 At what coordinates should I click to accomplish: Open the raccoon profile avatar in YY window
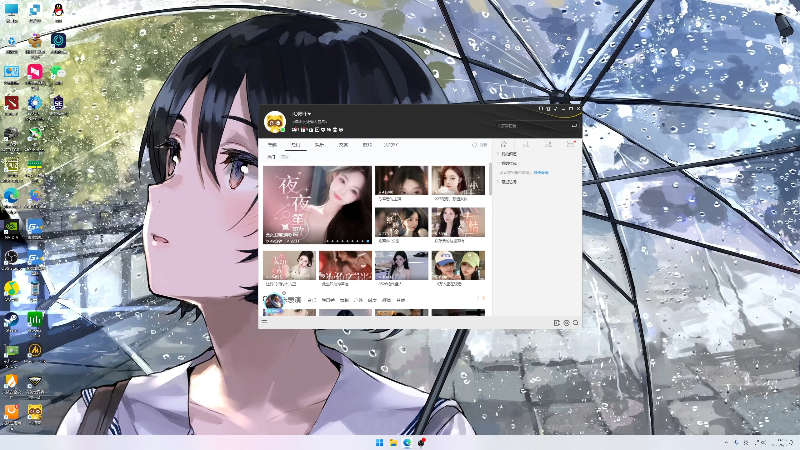(274, 122)
